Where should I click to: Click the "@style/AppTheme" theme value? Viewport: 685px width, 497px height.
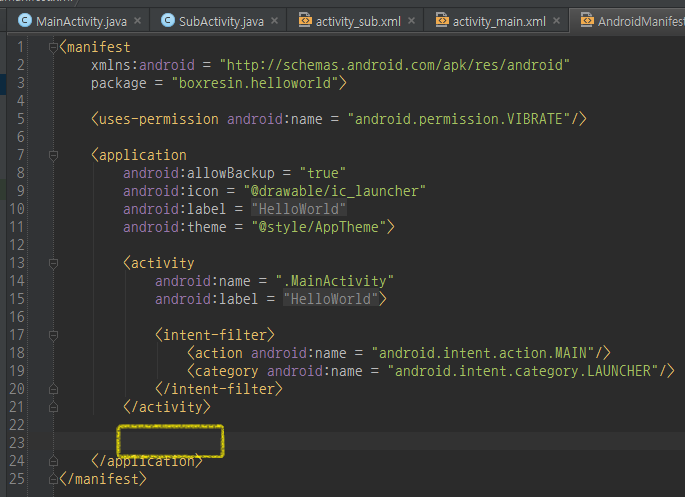coord(318,227)
